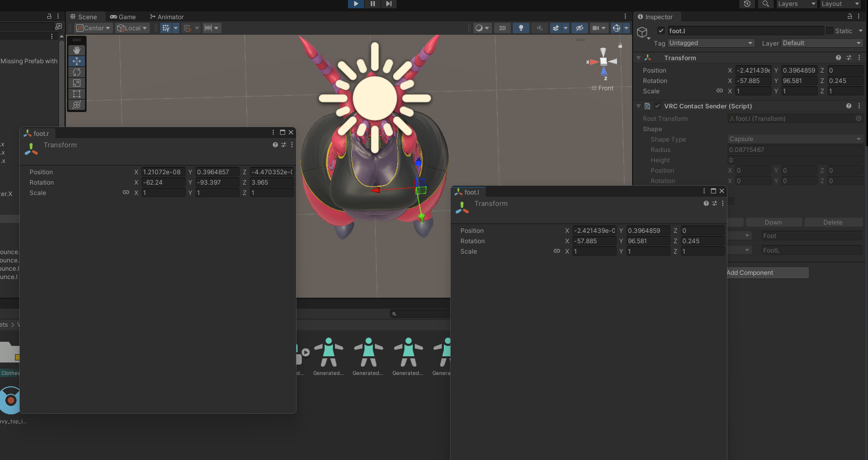Collapse the Transform component foldout

pos(639,58)
